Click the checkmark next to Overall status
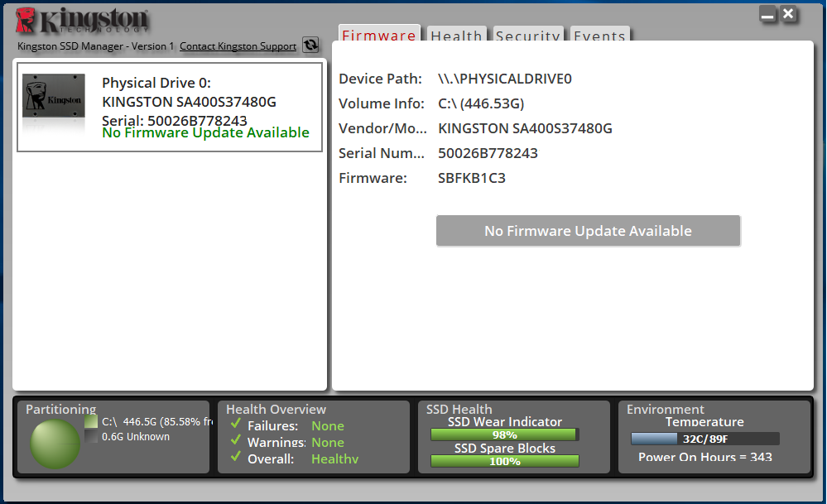This screenshot has width=827, height=504. click(236, 458)
